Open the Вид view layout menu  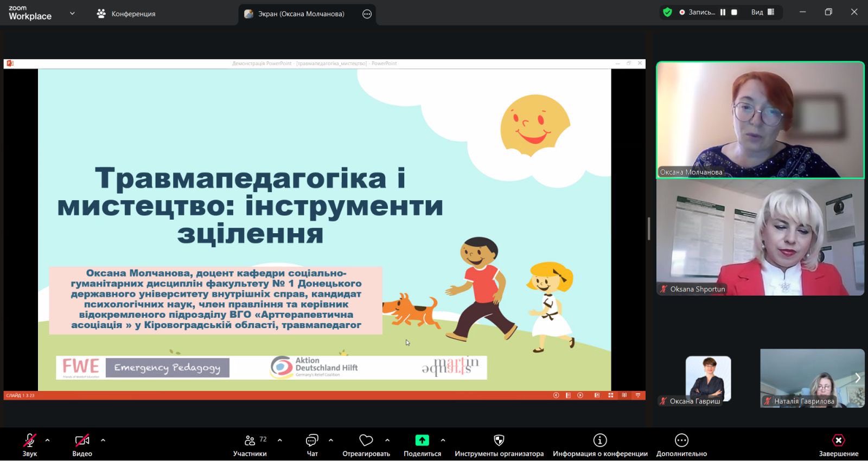pos(762,12)
